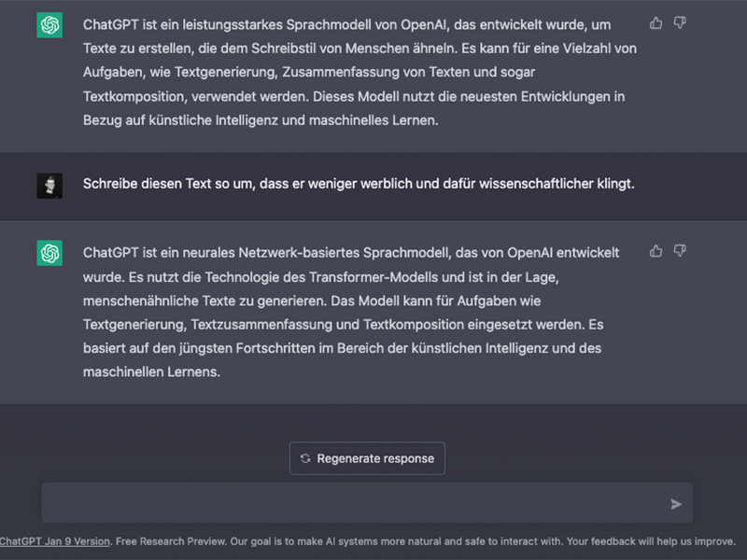Click thumbs up on the first ChatGPT response
This screenshot has width=747, height=560.
(656, 22)
